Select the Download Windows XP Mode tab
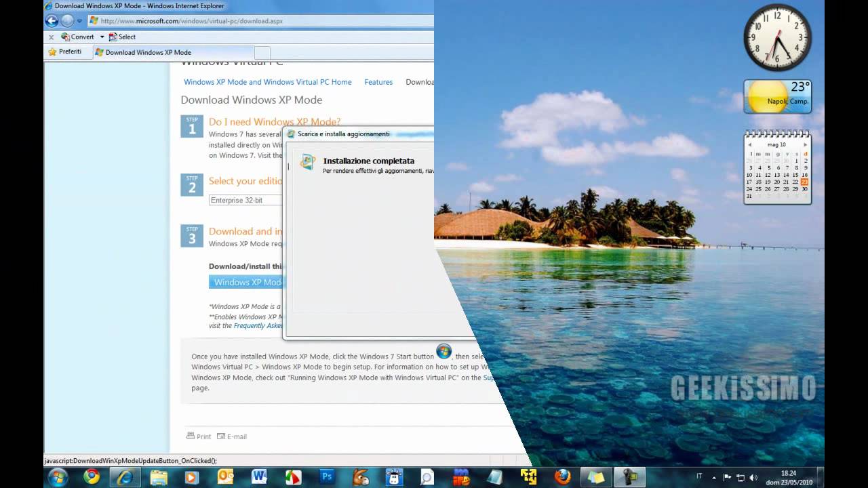Viewport: 868px width, 488px height. pos(173,52)
